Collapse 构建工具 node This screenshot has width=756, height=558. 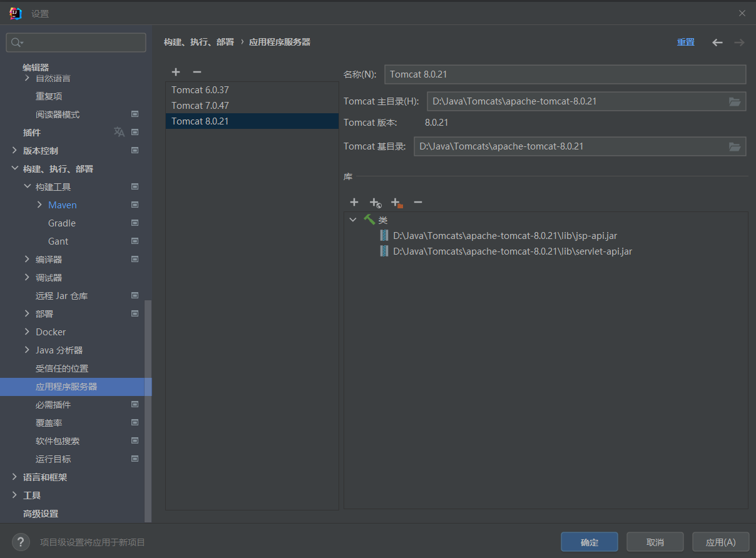coord(27,186)
